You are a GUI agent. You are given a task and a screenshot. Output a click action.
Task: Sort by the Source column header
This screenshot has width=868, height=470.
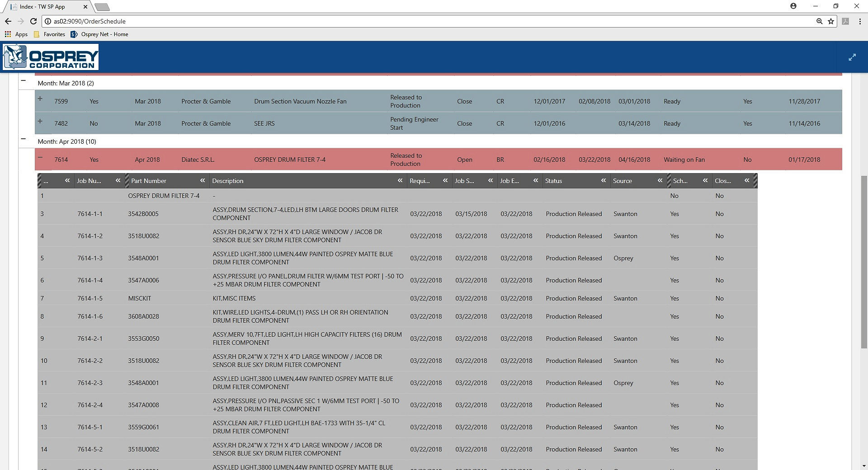click(x=623, y=181)
